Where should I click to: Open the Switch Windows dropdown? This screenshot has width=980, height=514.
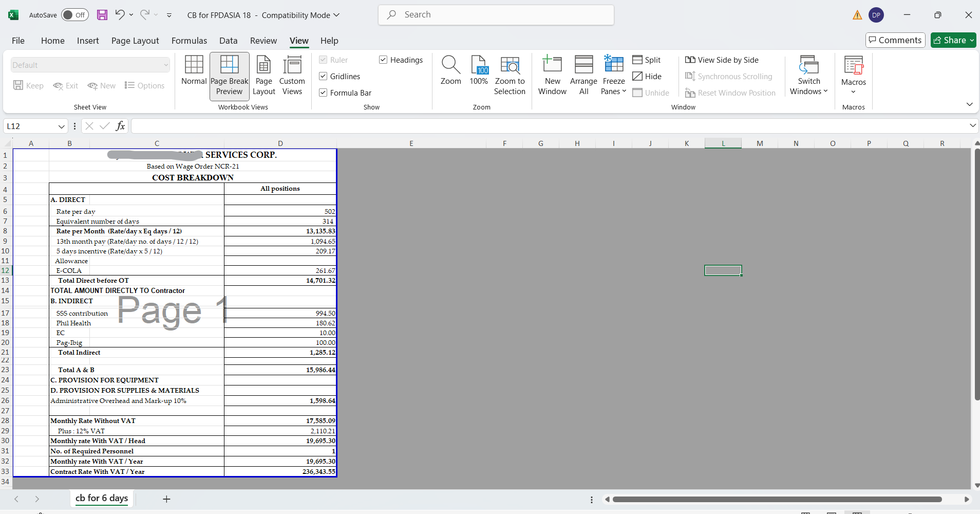809,76
